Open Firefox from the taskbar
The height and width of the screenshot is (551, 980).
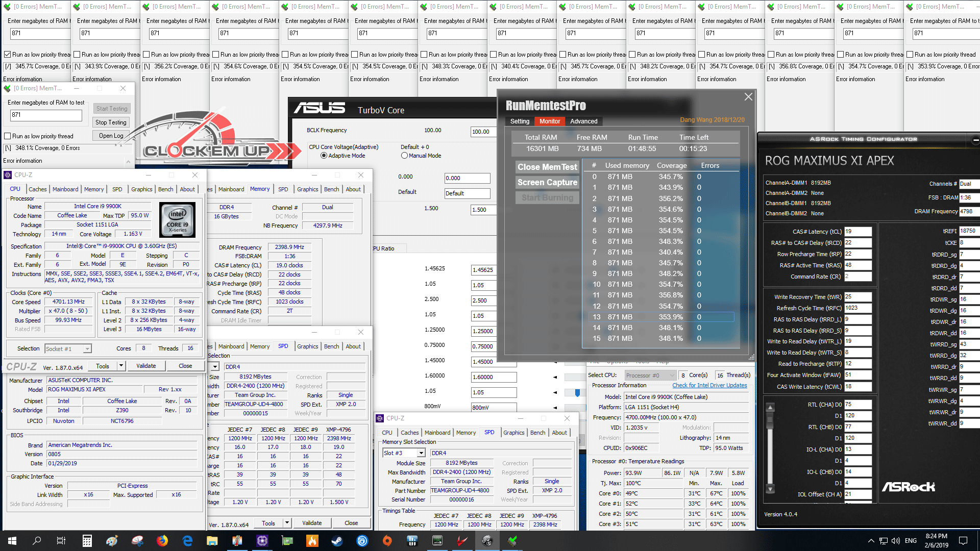coord(162,540)
